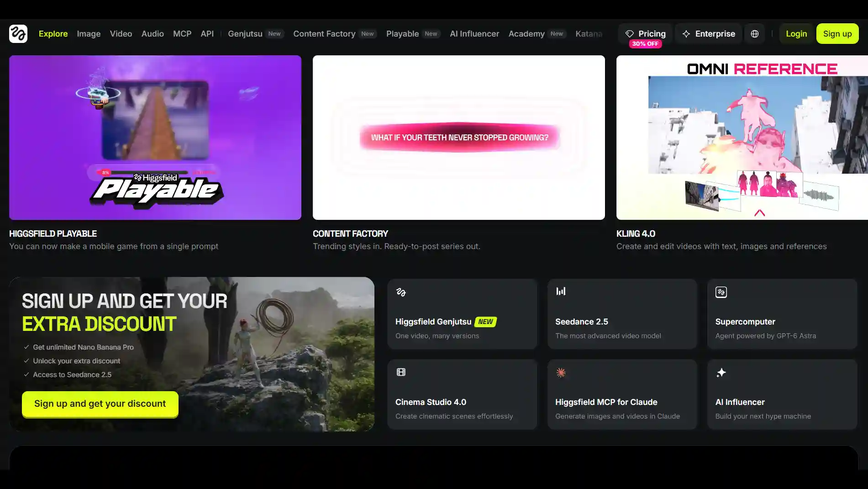Click 'One video, many versions' text

(437, 336)
